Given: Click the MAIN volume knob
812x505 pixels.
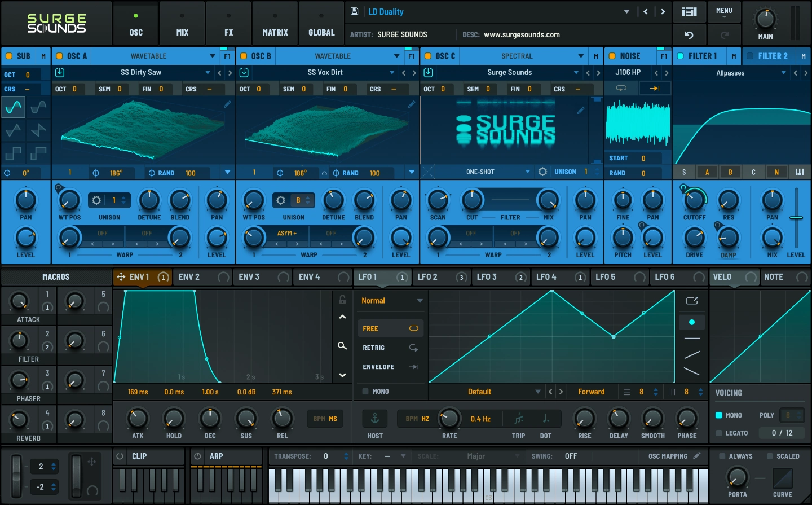Looking at the screenshot, I should (765, 19).
